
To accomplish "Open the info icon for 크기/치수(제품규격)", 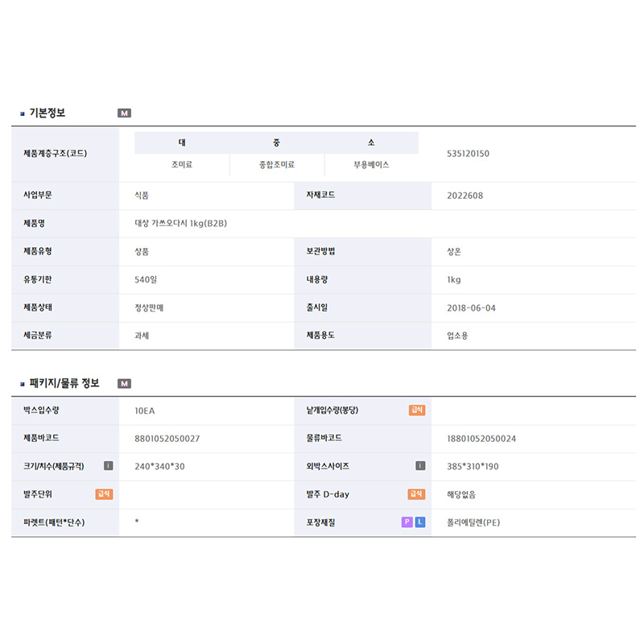I will pos(108,466).
